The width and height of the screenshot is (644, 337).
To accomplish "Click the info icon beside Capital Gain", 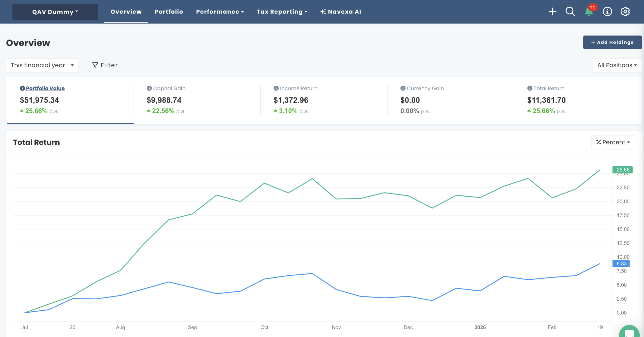I will click(149, 88).
